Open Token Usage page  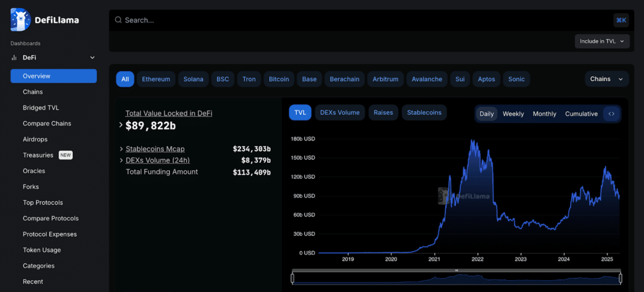click(x=42, y=250)
